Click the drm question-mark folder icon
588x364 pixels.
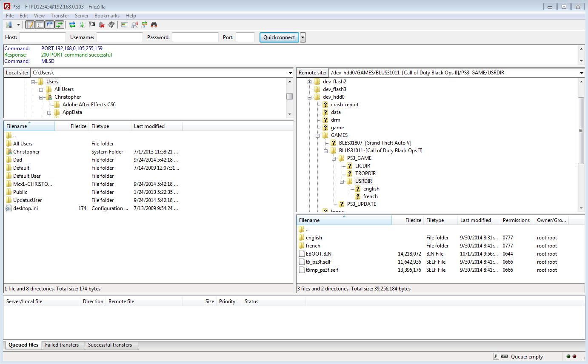325,120
